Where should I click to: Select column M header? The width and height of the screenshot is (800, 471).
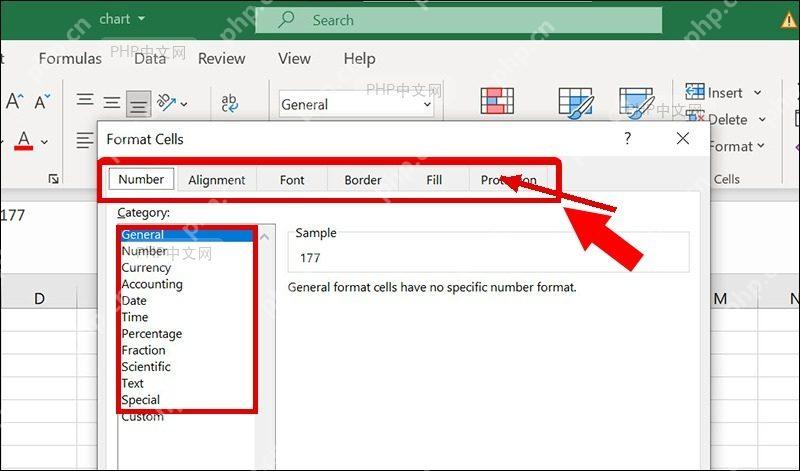pyautogui.click(x=720, y=299)
